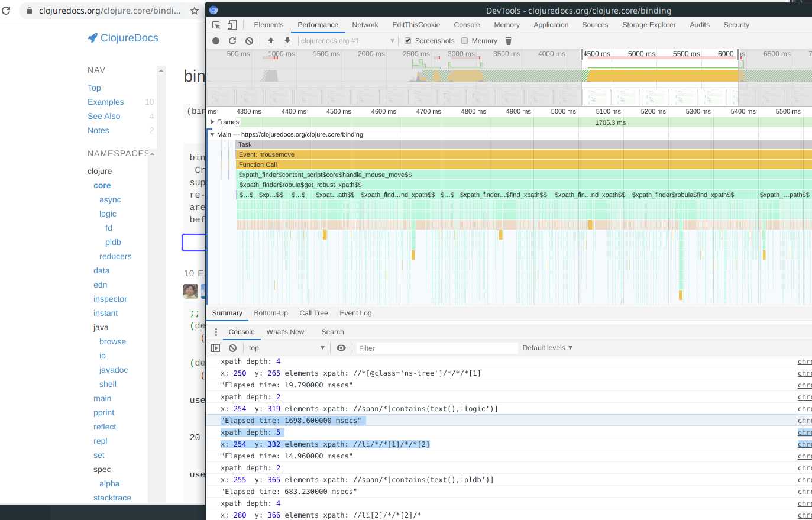View site info via the lock icon
This screenshot has height=520, width=812.
(30, 11)
